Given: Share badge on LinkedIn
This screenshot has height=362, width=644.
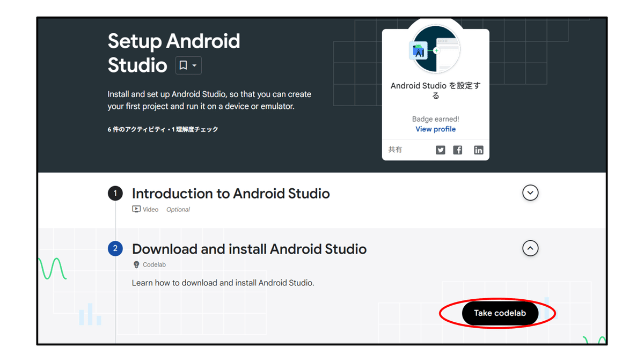Looking at the screenshot, I should coord(479,150).
